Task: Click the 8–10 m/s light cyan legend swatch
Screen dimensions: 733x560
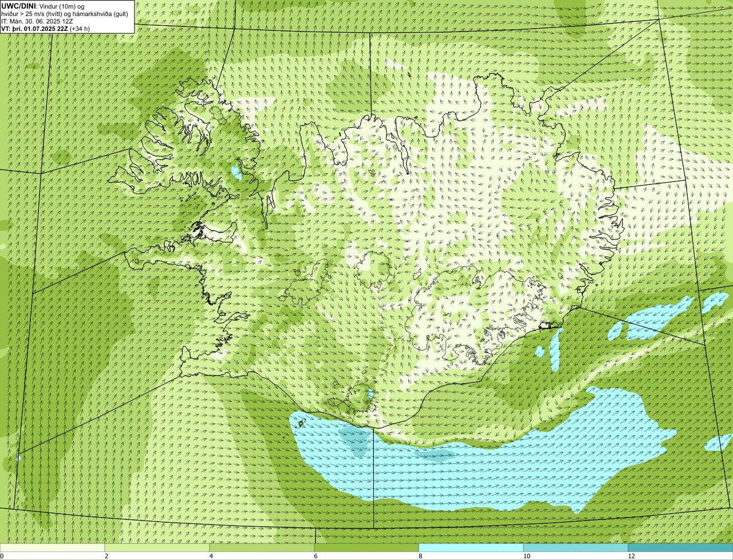Action: (471, 547)
